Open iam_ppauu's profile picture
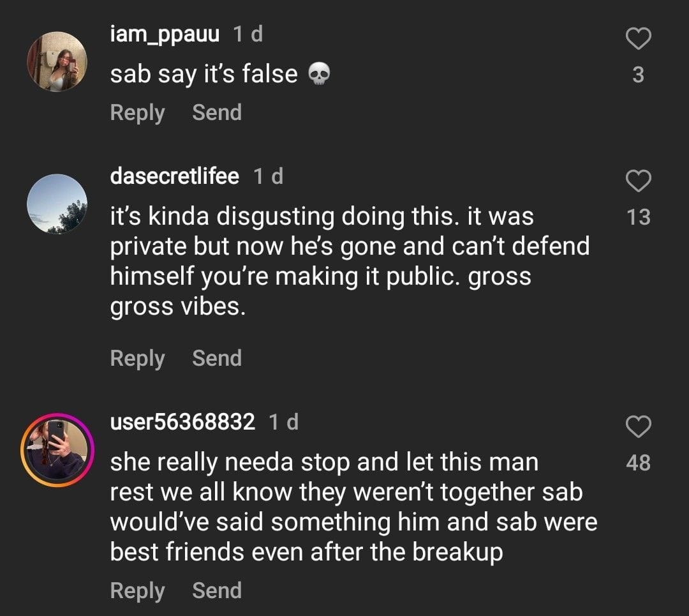The image size is (689, 616). (x=57, y=62)
